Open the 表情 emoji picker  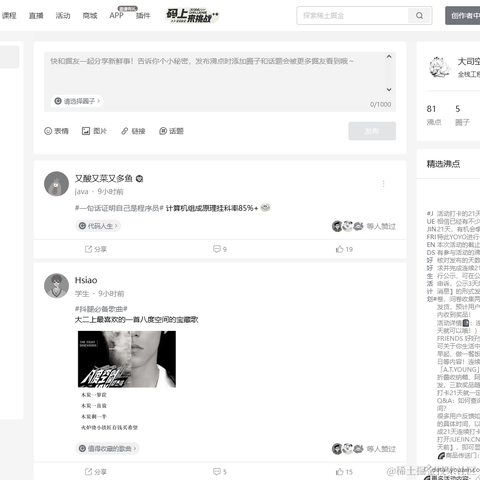click(56, 131)
